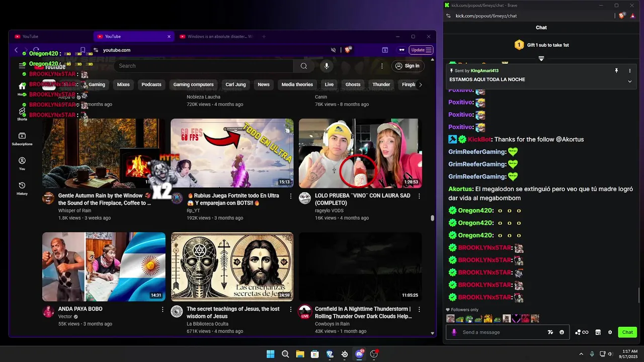Open options for LOLO PRUEBA VINO video

click(419, 196)
